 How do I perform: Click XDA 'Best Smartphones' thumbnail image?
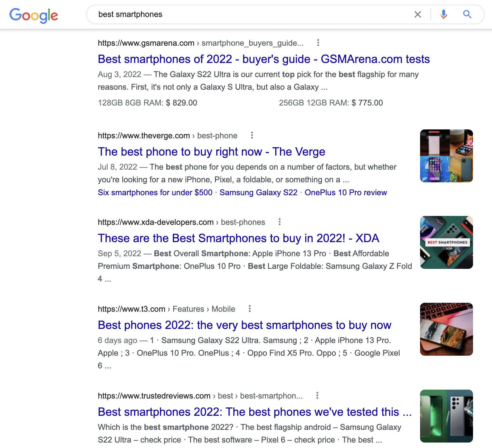(447, 242)
